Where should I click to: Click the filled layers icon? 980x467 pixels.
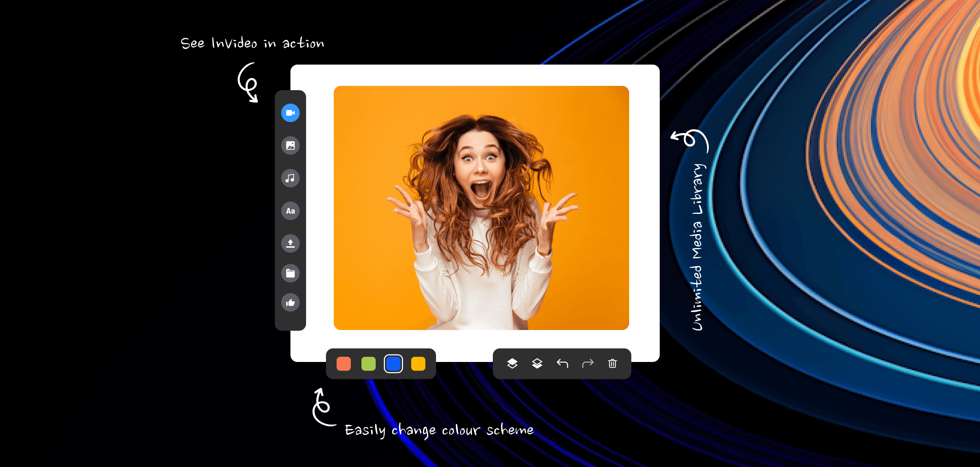tap(512, 364)
